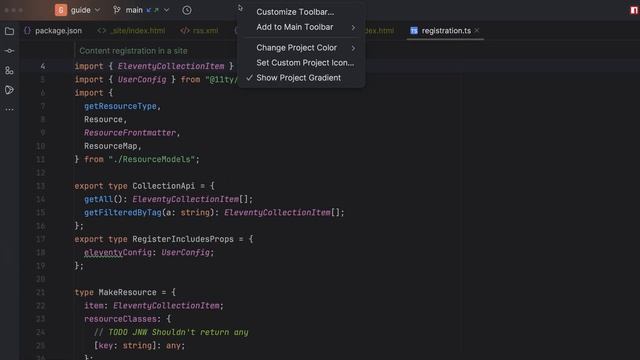Switch to the _site/index.html tab
Image resolution: width=640 pixels, height=360 pixels.
pos(131,31)
